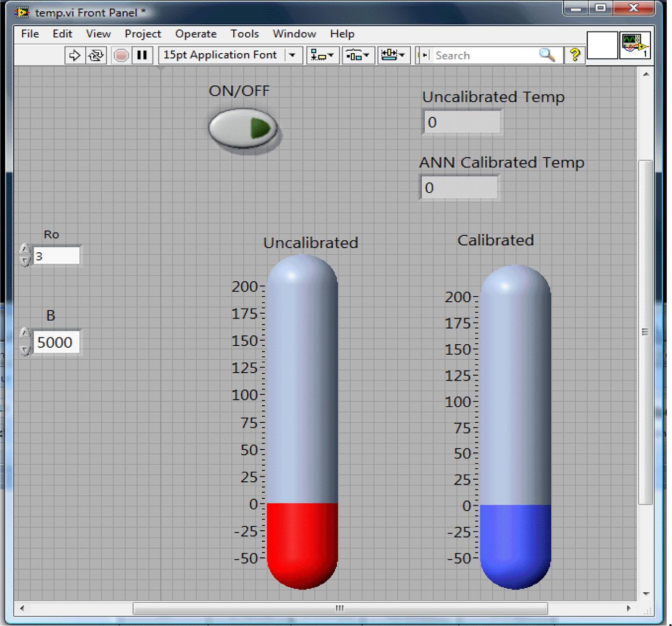Image resolution: width=672 pixels, height=626 pixels.
Task: Maximize the temp.vi window
Action: pos(601,8)
